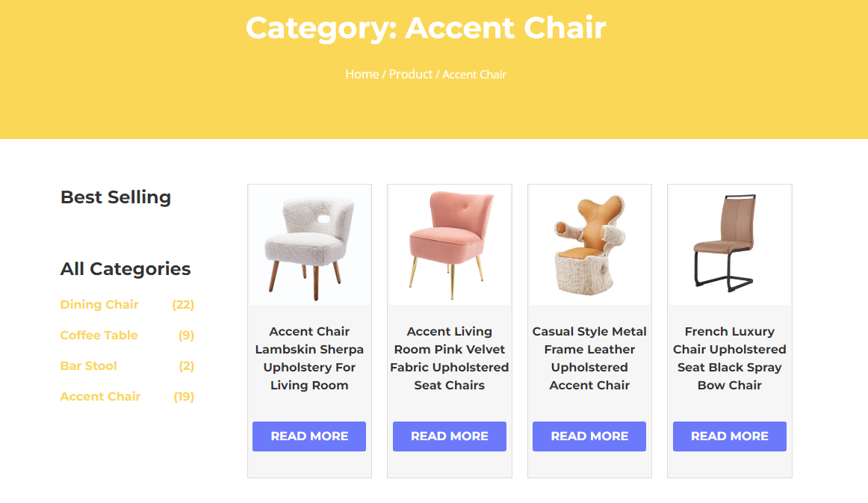Click the Best Selling heading
868x503 pixels.
(x=115, y=197)
